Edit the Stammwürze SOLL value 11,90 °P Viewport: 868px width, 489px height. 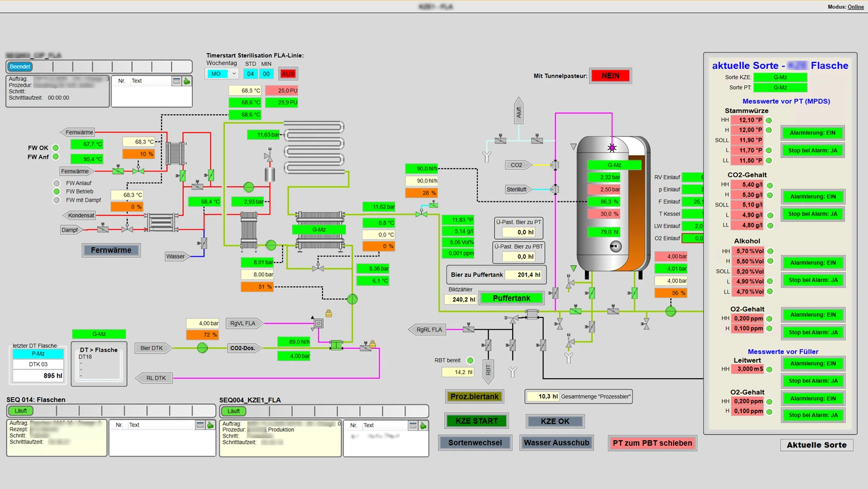click(747, 140)
